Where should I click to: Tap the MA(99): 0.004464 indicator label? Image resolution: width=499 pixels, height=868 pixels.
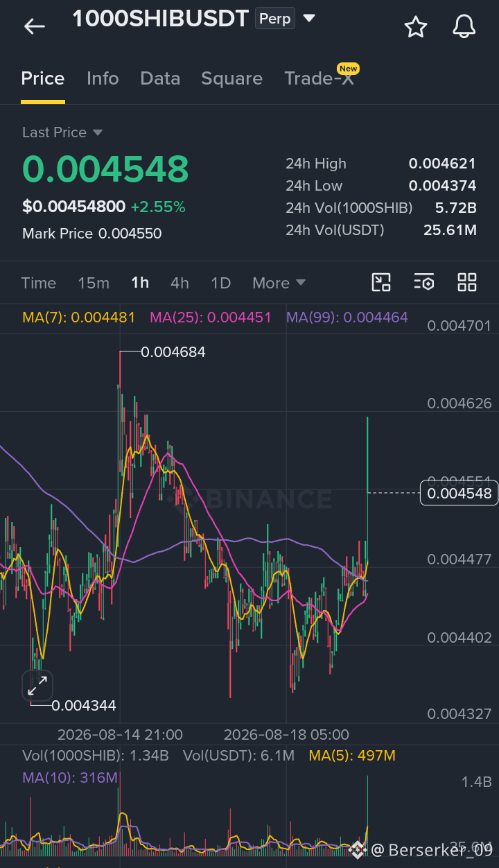(347, 318)
